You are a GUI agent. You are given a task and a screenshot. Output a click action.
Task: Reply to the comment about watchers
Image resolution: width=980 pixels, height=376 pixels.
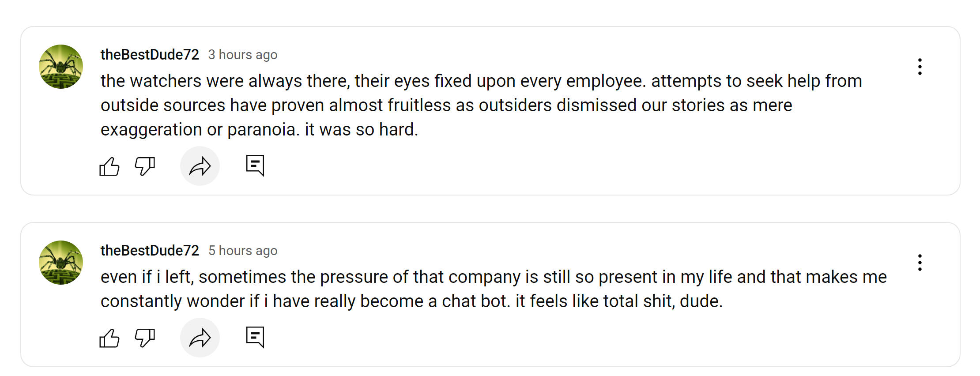click(255, 165)
